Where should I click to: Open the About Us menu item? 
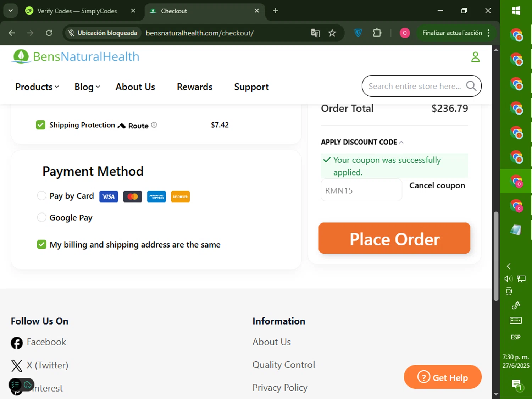coord(135,87)
